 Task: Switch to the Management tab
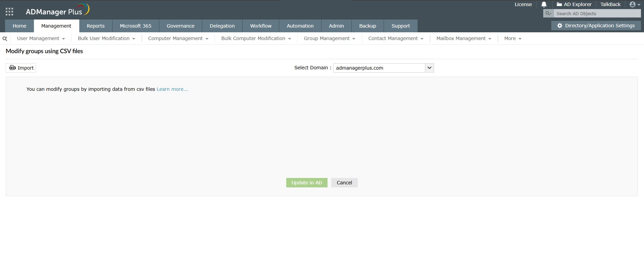[x=56, y=26]
